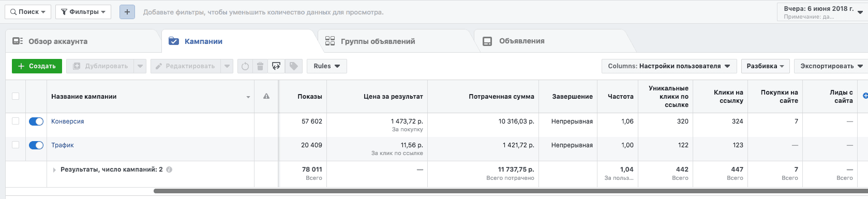The image size is (868, 199).
Task: Open the Экспортировать dropdown
Action: click(831, 66)
